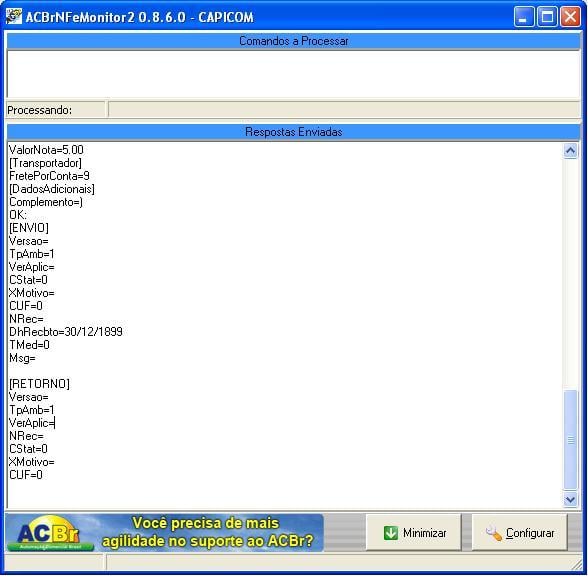Click the Processando status field
Screen dimensions: 588x581
344,110
